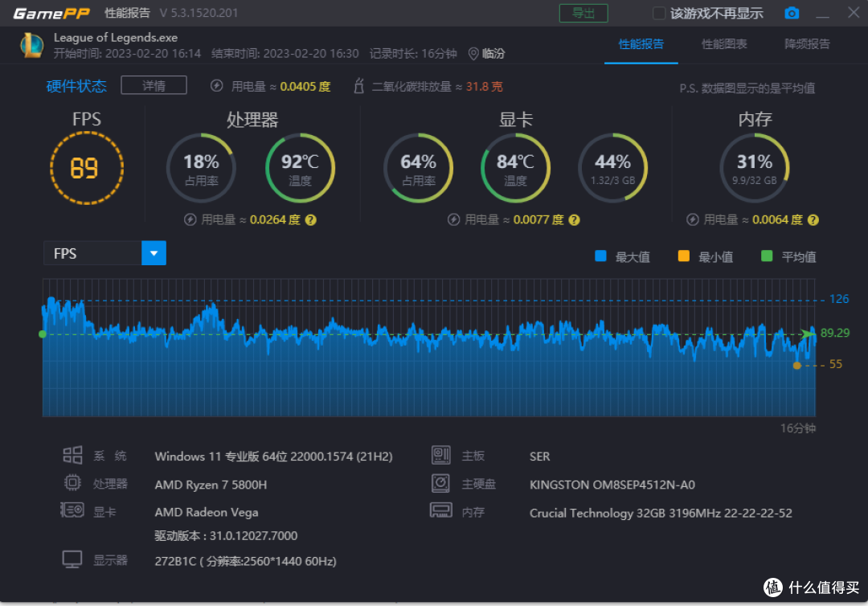Enable the 该游戏不再显示 checkbox
This screenshot has height=606, width=868.
coord(659,14)
